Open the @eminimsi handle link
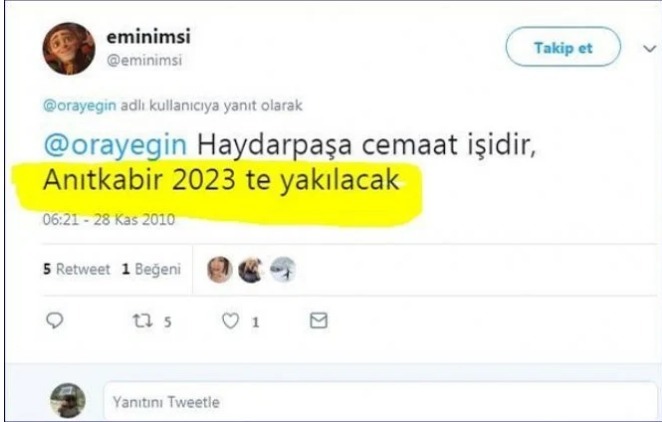This screenshot has width=662, height=422. (x=144, y=60)
